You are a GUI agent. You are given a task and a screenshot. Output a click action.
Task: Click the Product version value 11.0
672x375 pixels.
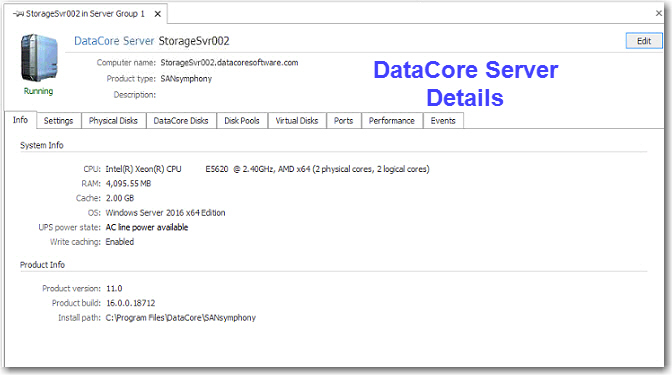pyautogui.click(x=114, y=288)
